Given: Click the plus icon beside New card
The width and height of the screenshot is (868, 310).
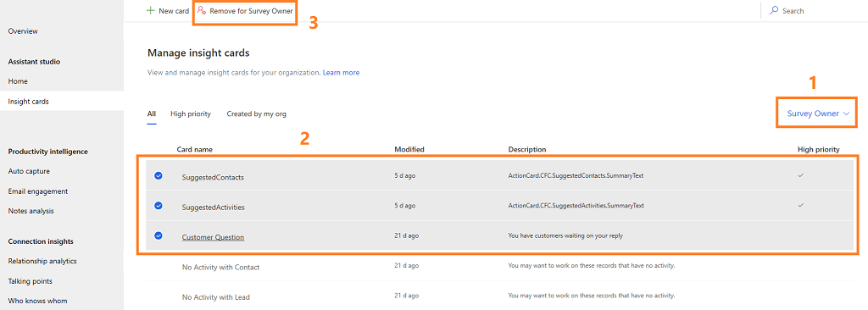Looking at the screenshot, I should coord(150,10).
